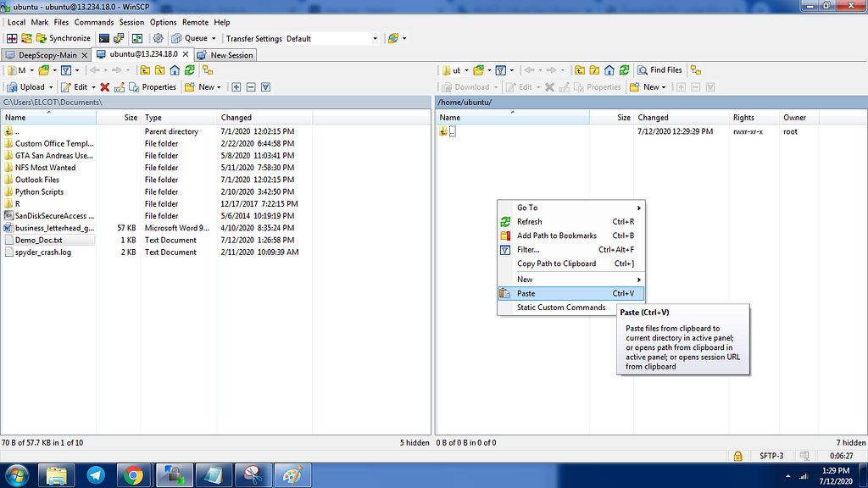Viewport: 868px width, 488px height.
Task: Open Chrome from the taskbar
Action: click(x=133, y=475)
